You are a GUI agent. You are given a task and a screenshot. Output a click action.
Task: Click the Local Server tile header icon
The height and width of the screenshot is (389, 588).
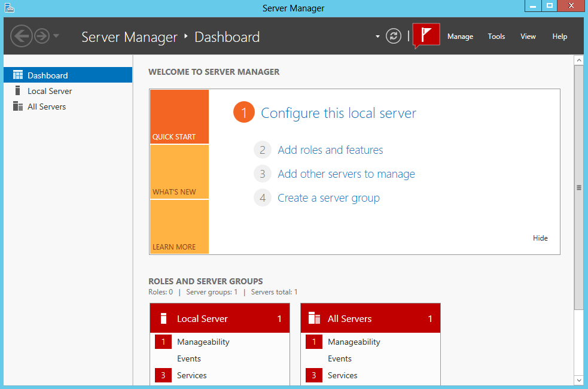click(163, 318)
